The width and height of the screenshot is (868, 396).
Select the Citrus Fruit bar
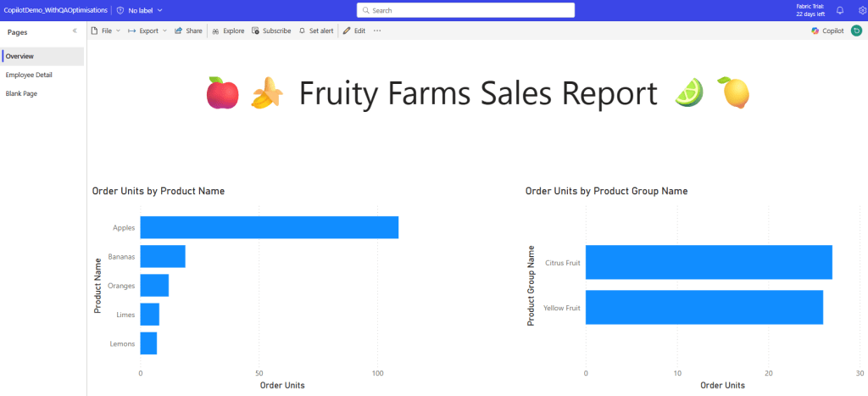coord(709,263)
